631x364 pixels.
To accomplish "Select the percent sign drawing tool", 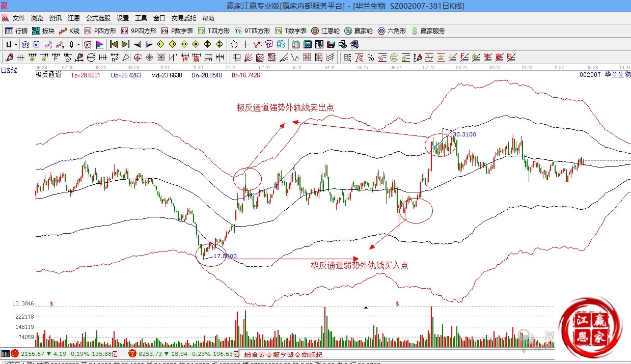I will (371, 57).
